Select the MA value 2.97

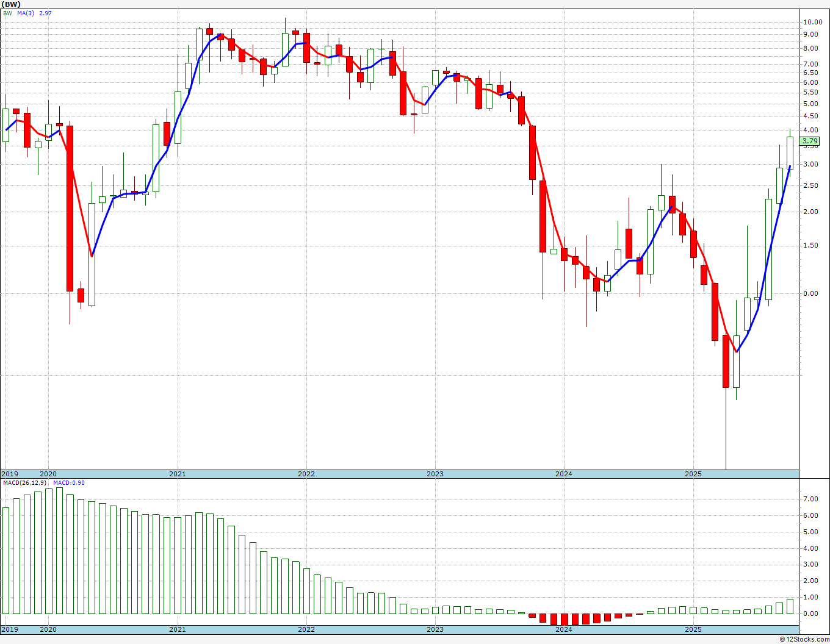(45, 13)
